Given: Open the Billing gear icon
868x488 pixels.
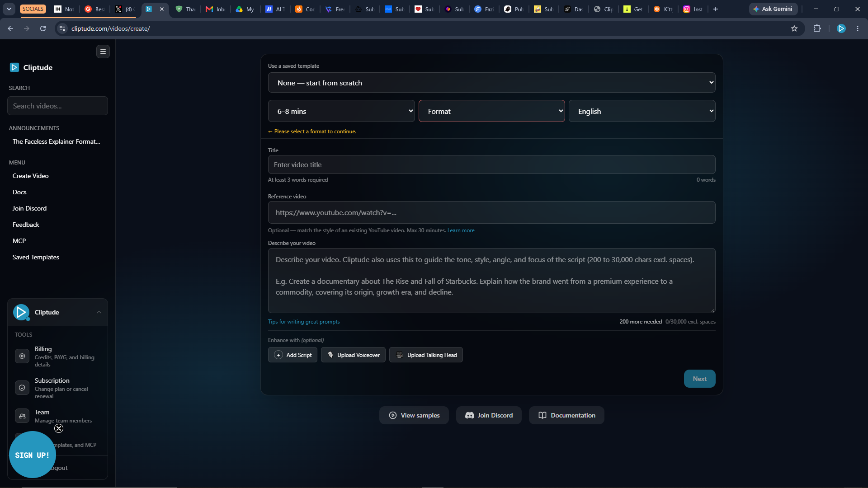Looking at the screenshot, I should coord(22,356).
